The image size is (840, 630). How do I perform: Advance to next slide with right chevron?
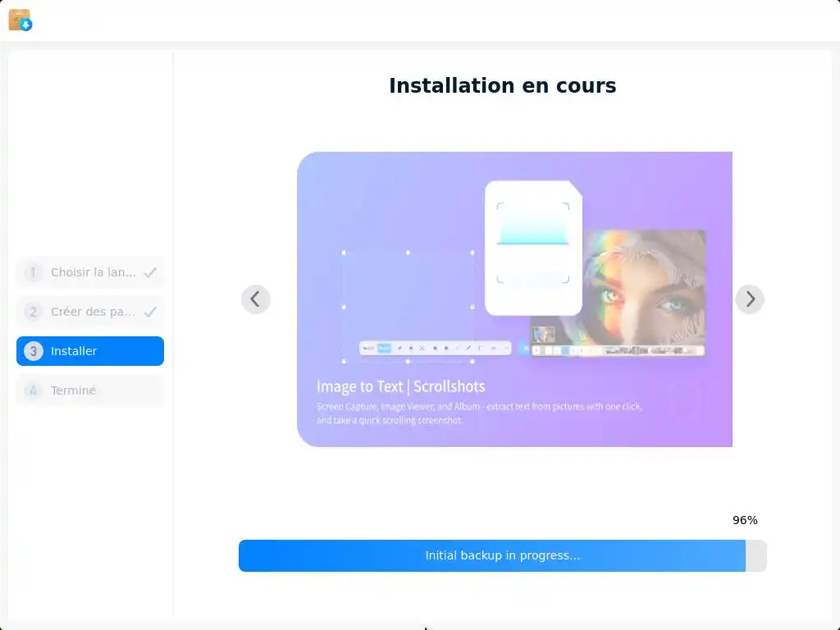coord(750,299)
